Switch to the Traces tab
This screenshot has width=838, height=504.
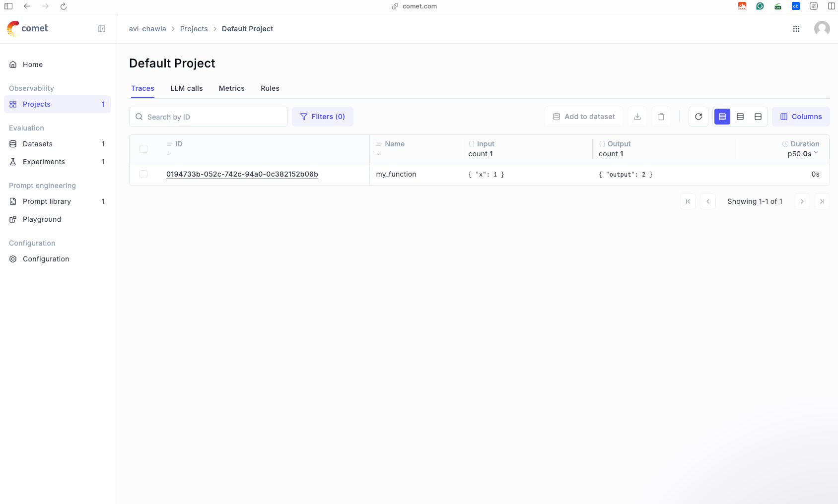(x=142, y=88)
